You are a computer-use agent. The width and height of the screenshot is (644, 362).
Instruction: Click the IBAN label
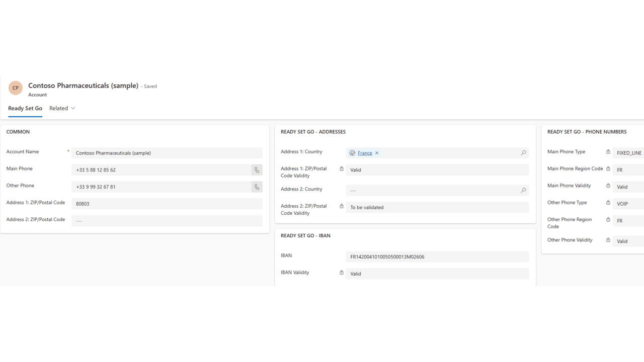(x=286, y=256)
